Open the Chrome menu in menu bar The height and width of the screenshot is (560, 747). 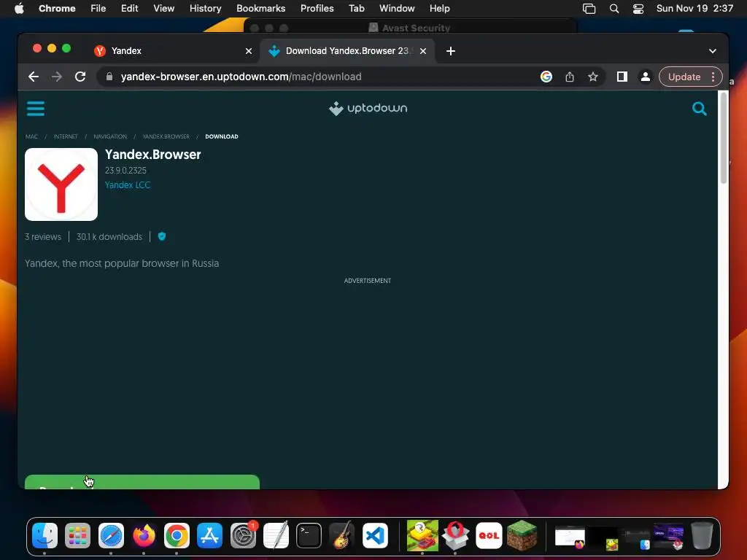pyautogui.click(x=57, y=9)
